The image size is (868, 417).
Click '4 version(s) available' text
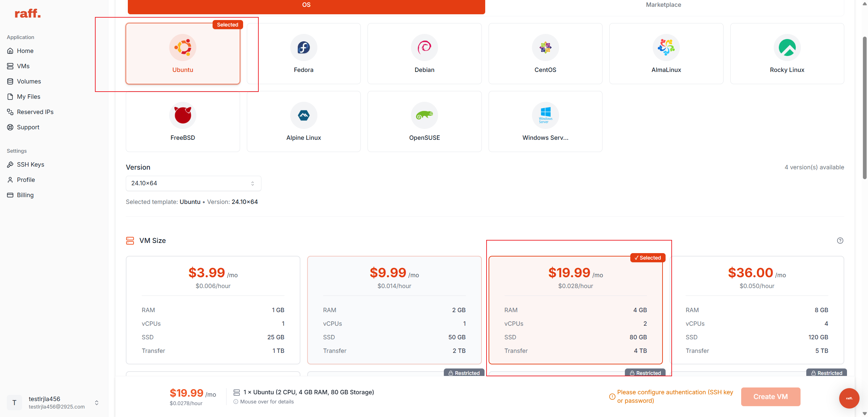pyautogui.click(x=814, y=167)
